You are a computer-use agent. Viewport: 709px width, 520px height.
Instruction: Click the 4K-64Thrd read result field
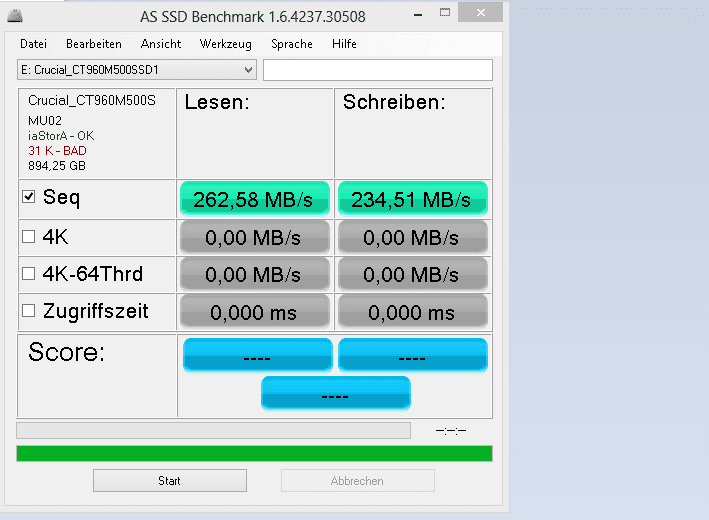pyautogui.click(x=255, y=274)
